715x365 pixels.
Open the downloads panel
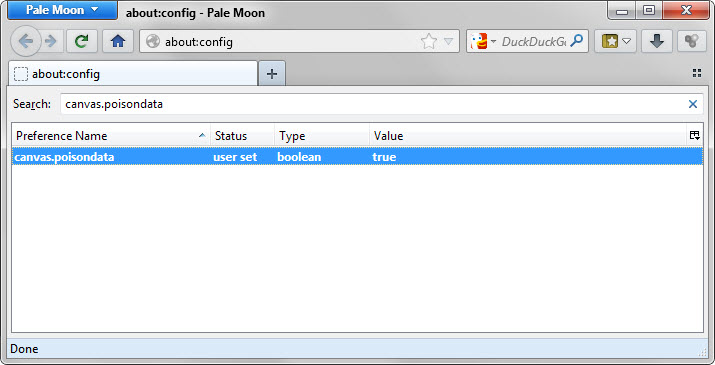[x=657, y=42]
